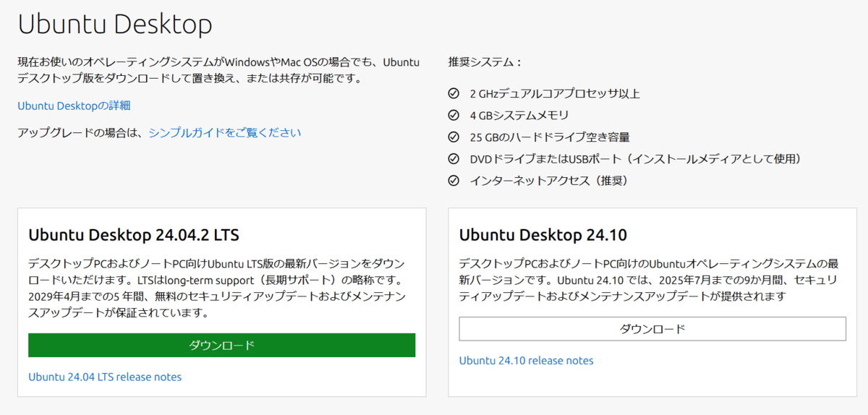
Task: Click the checkmark icon beside インターネットアクセス
Action: point(454,180)
